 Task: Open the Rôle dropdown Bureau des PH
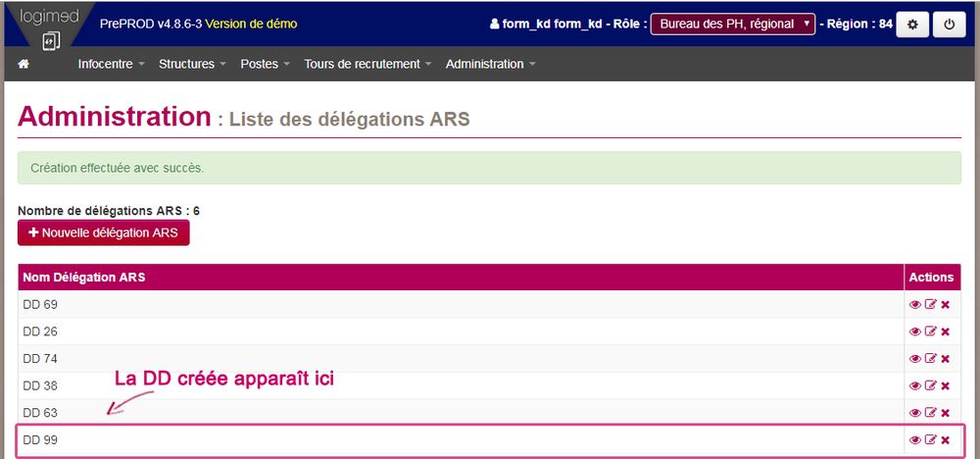[x=732, y=25]
